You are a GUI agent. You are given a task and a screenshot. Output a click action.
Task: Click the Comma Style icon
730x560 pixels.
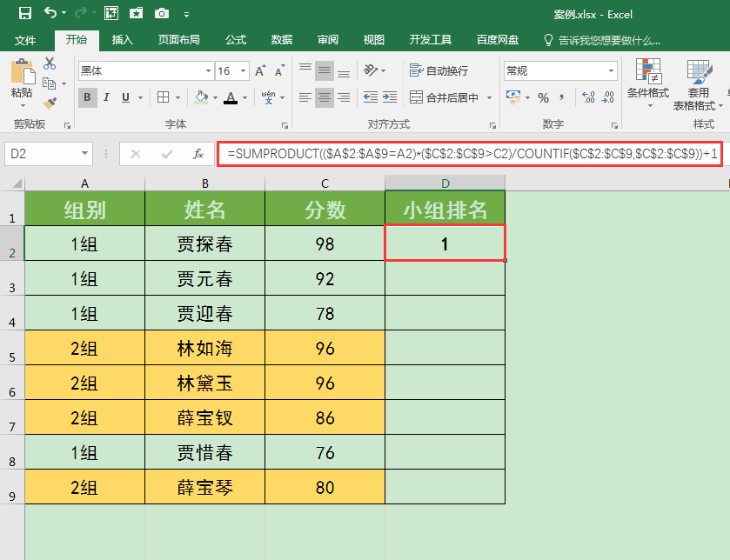(x=562, y=97)
